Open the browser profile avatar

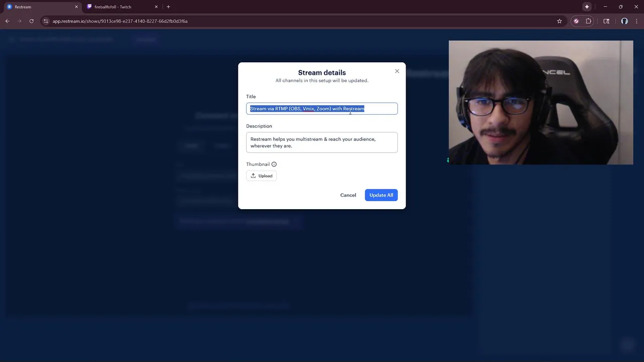pos(624,21)
